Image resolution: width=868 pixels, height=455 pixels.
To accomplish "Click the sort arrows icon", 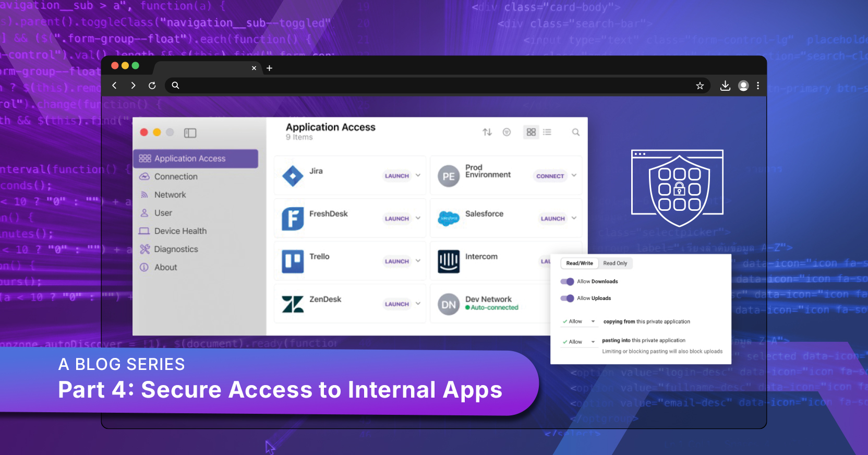I will pos(487,132).
